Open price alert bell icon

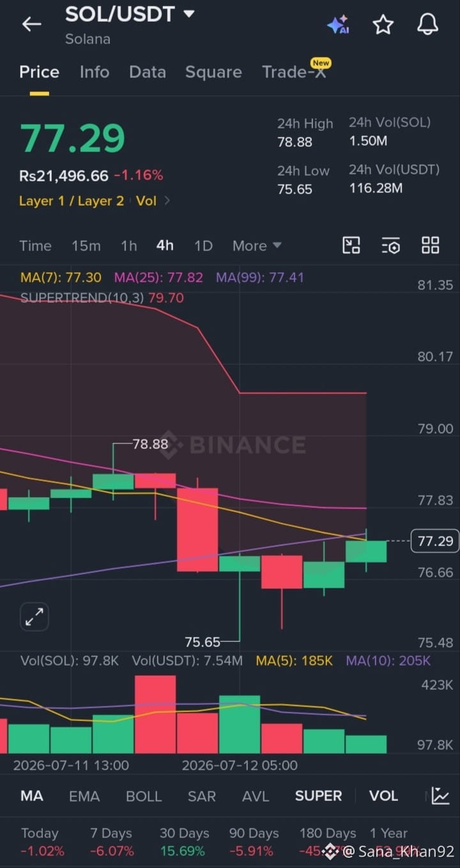(x=427, y=24)
